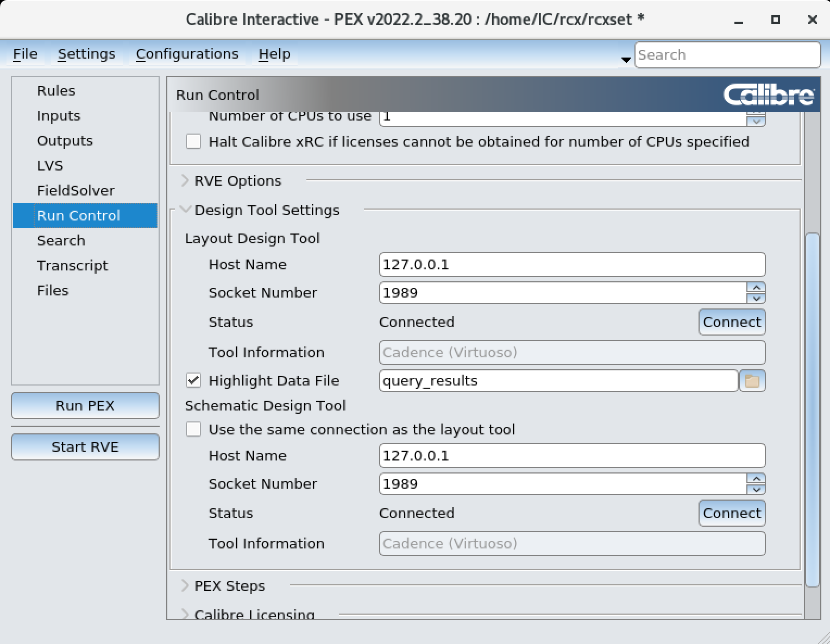Decrease the Schematic Socket Number
The height and width of the screenshot is (644, 830).
(x=756, y=489)
